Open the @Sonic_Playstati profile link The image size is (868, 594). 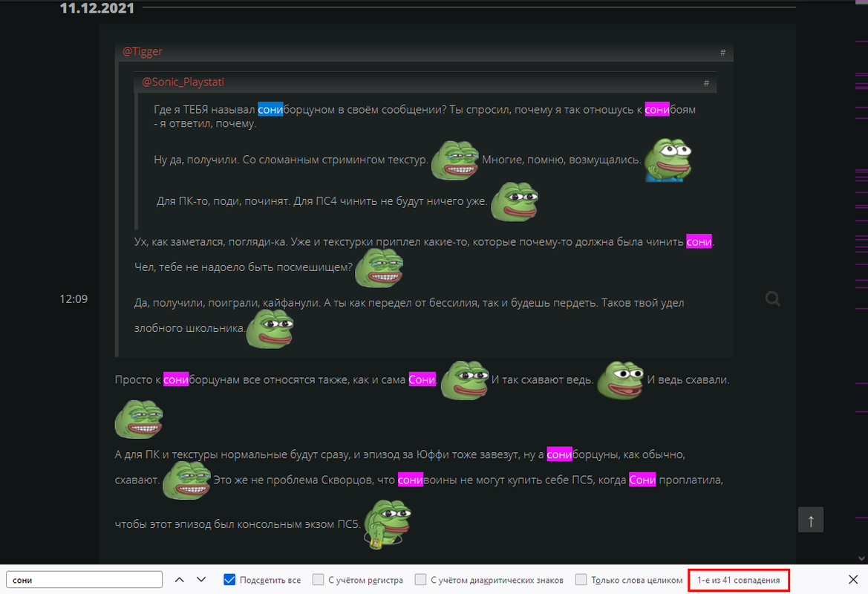coord(183,82)
